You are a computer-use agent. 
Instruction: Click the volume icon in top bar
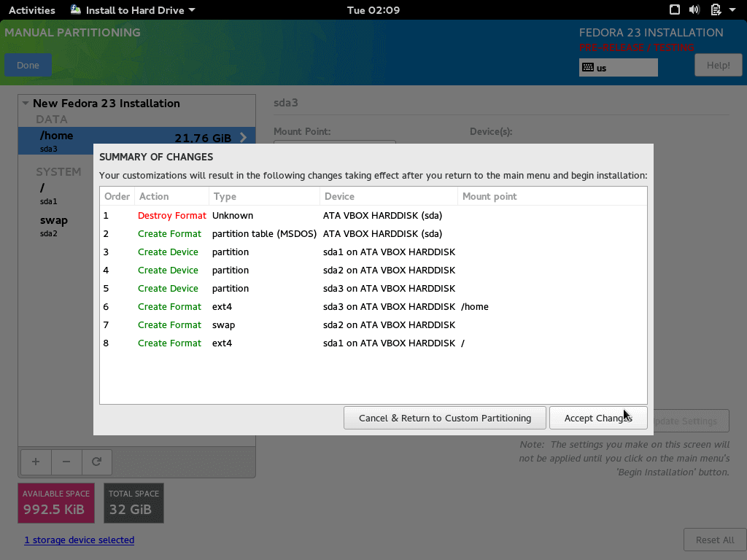[x=694, y=9]
